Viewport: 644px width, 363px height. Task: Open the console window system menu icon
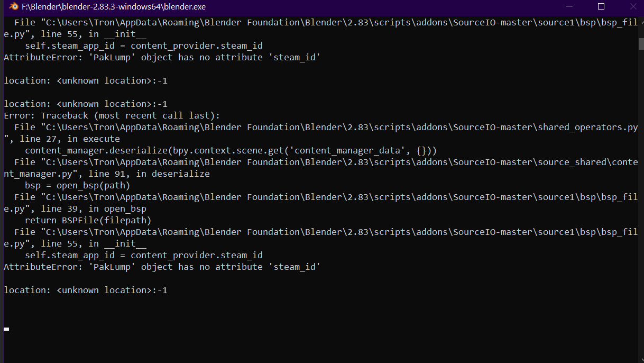(15, 7)
